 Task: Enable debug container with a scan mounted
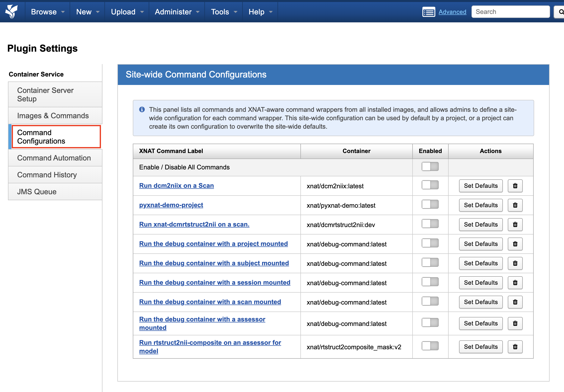[x=430, y=301]
